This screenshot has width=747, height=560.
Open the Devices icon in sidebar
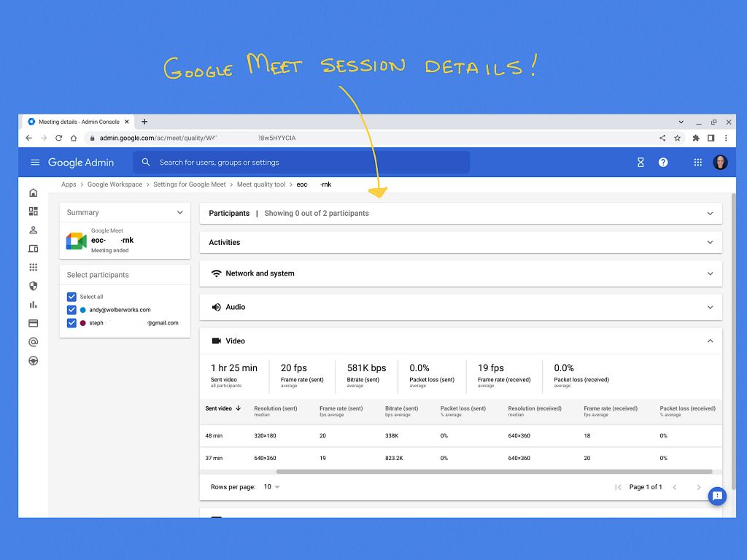pyautogui.click(x=33, y=248)
